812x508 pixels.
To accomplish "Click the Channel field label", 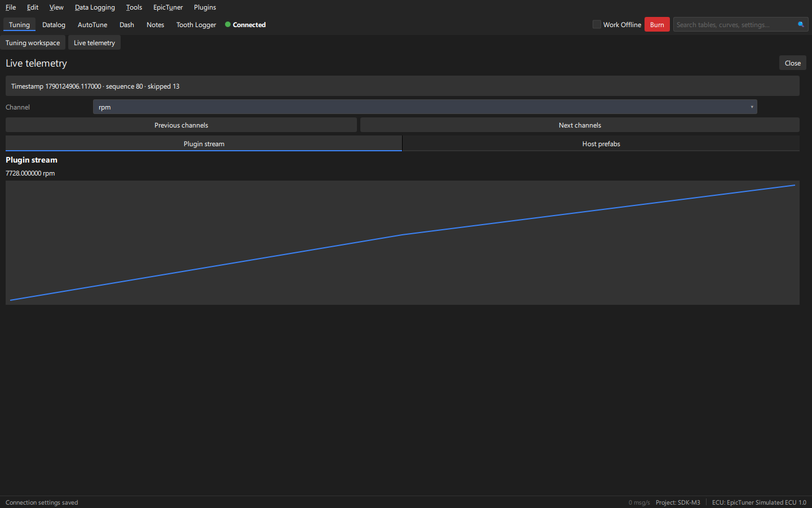I will click(x=17, y=107).
